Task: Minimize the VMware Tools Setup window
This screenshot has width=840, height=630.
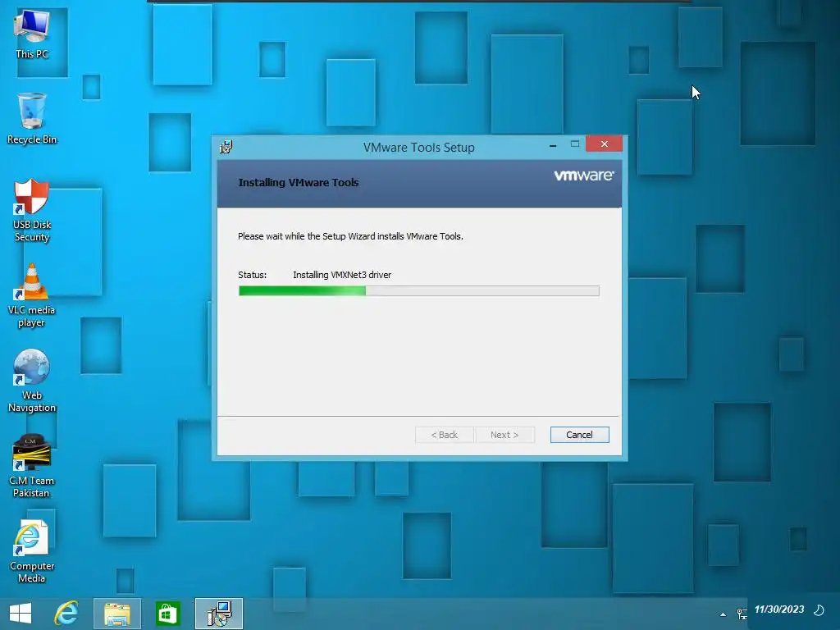Action: (553, 144)
